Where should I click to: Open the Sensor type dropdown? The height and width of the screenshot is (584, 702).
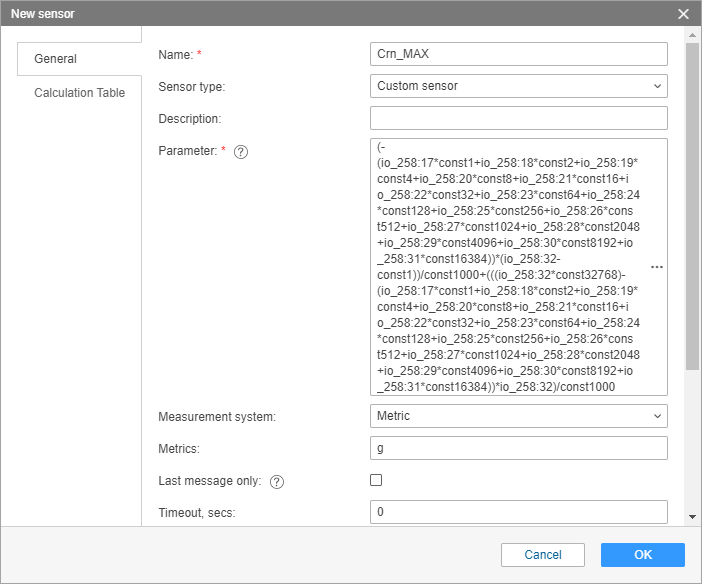pos(518,86)
